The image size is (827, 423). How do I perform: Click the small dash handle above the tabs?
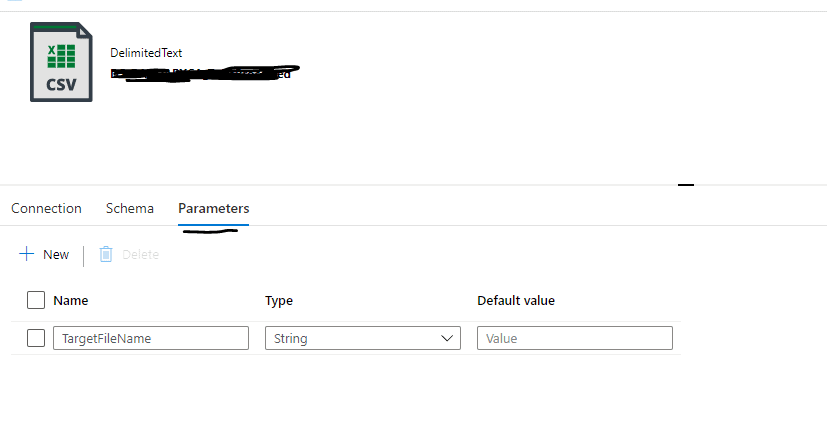point(685,185)
